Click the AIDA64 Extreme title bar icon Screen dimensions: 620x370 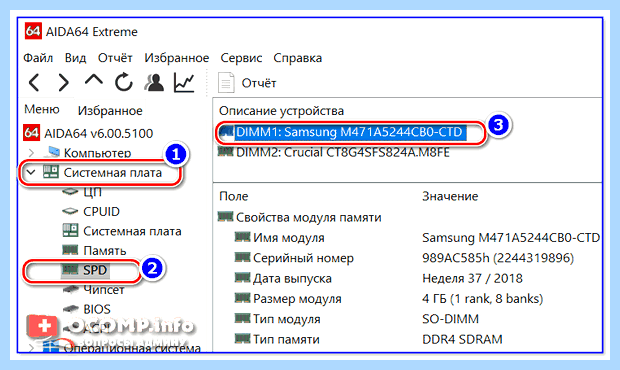(x=33, y=31)
